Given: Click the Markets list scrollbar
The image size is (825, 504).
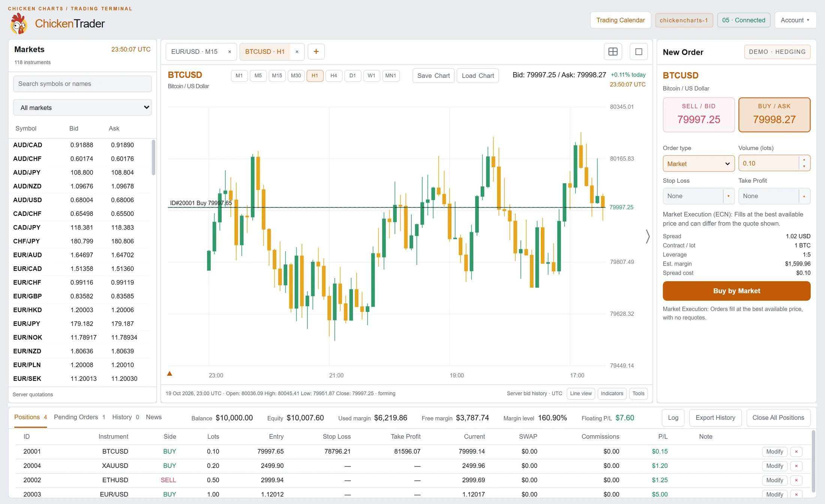Looking at the screenshot, I should [153, 157].
